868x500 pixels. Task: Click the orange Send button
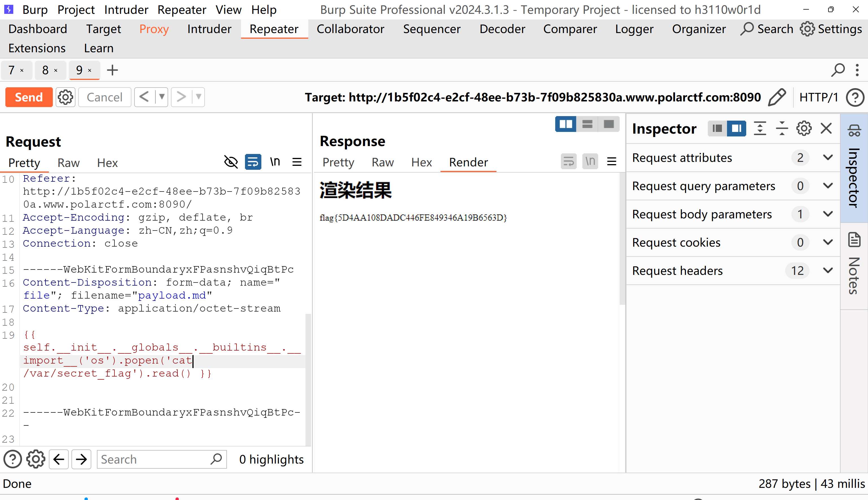click(29, 97)
